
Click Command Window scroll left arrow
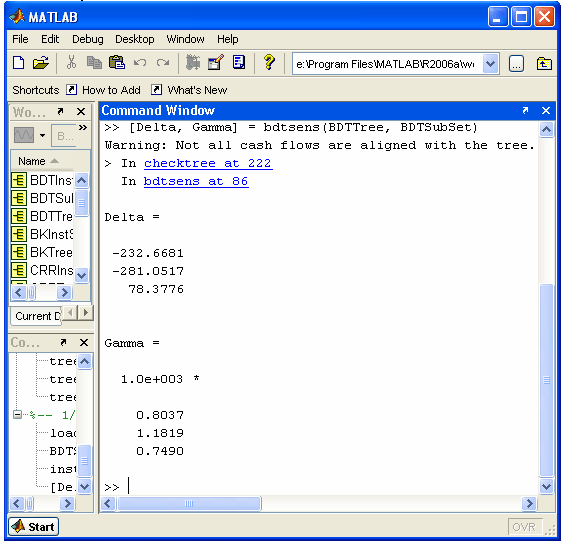[x=108, y=503]
